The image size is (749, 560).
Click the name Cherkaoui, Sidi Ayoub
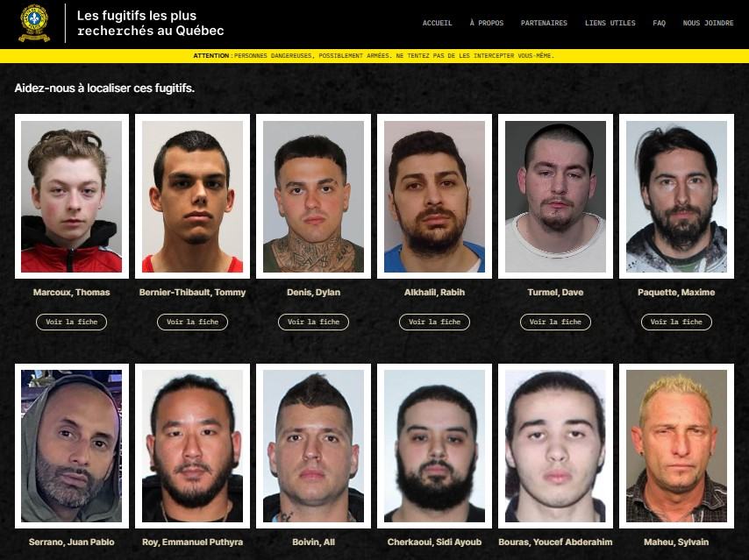[x=434, y=542]
